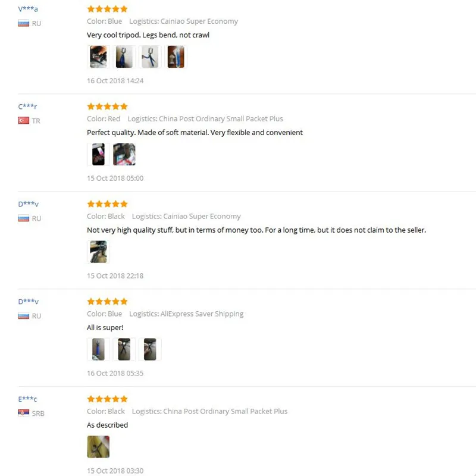Open first photo in 'All is super!' review
476x476 pixels.
click(98, 349)
